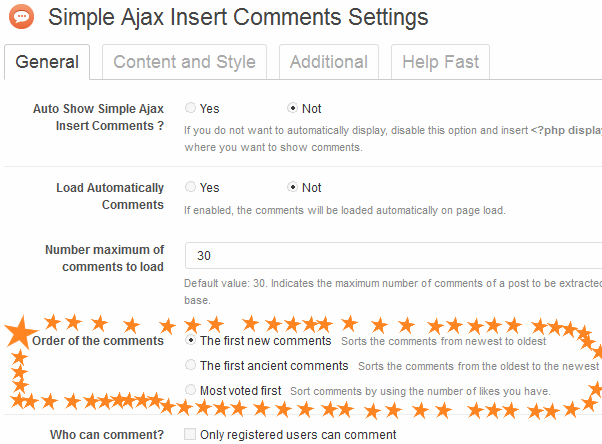
Task: Click the 'Load Automatically Comments' label
Action: (x=110, y=196)
